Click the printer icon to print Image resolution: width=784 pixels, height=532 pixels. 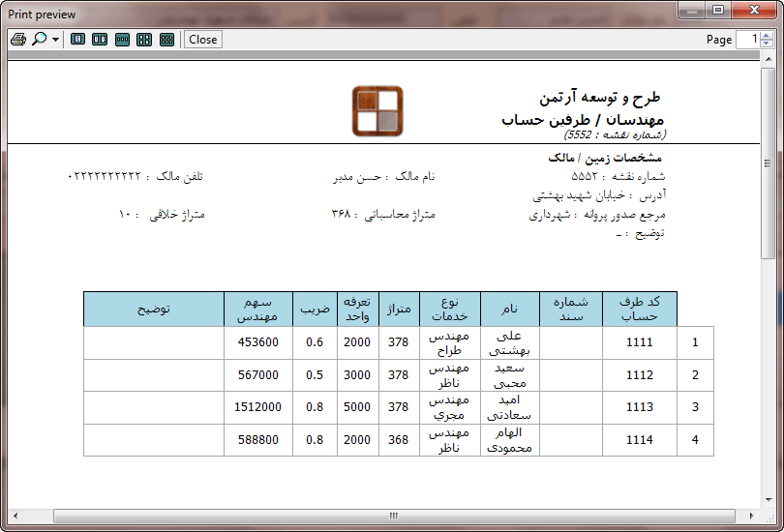click(17, 40)
